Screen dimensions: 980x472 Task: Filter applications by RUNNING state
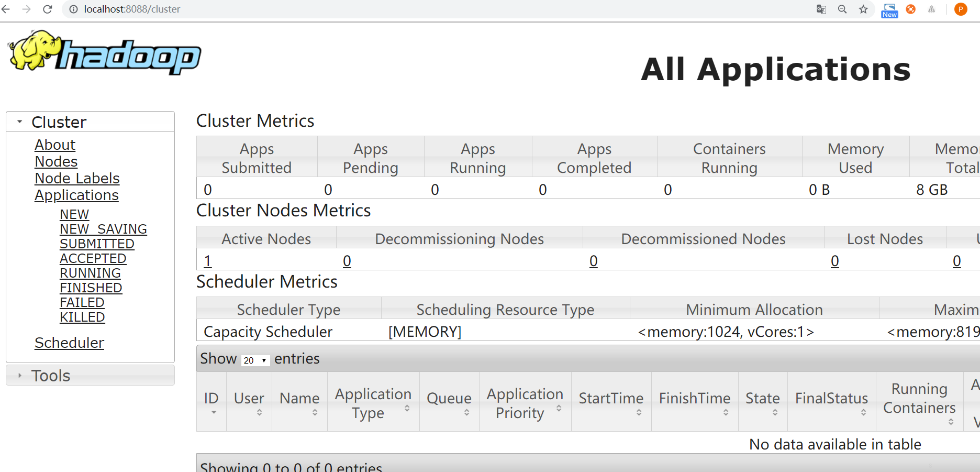pos(90,273)
